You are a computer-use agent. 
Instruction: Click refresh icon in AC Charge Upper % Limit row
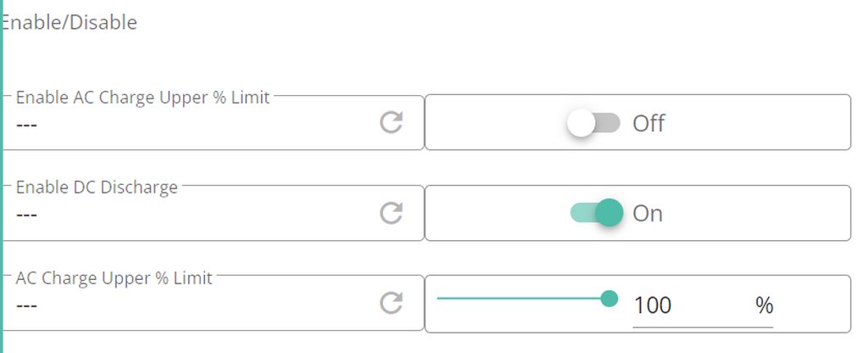391,303
